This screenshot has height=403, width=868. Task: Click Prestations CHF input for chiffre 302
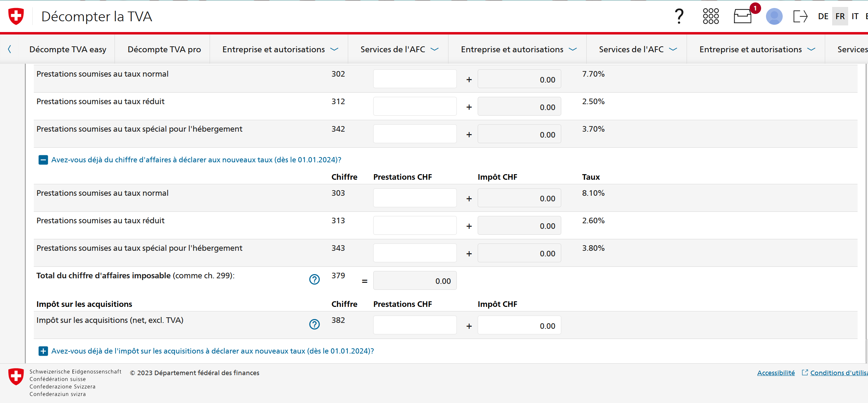coord(415,79)
